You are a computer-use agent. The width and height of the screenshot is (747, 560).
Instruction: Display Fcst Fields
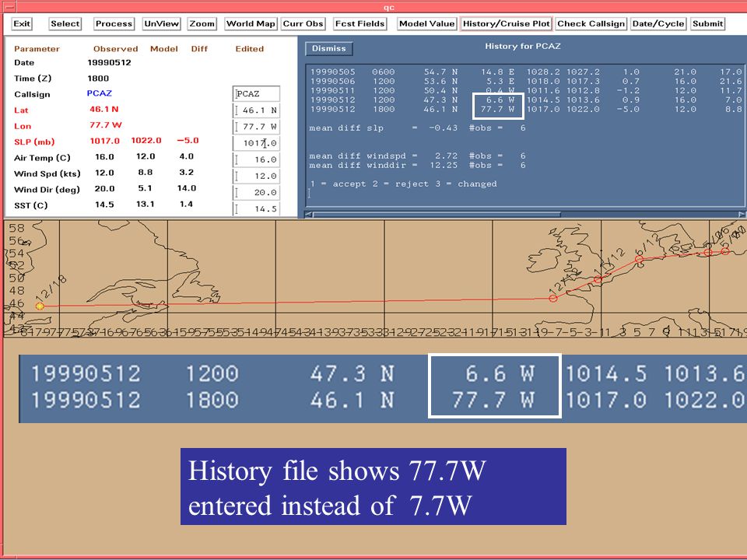[x=359, y=24]
